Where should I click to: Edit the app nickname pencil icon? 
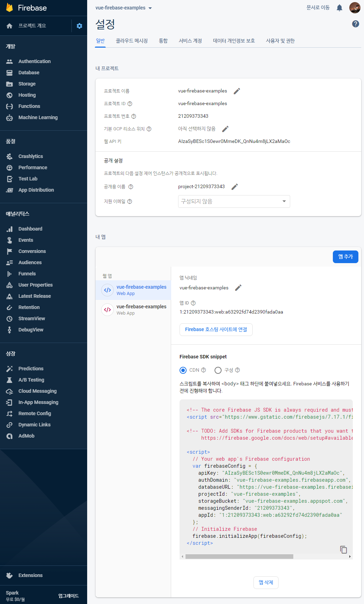click(x=238, y=288)
